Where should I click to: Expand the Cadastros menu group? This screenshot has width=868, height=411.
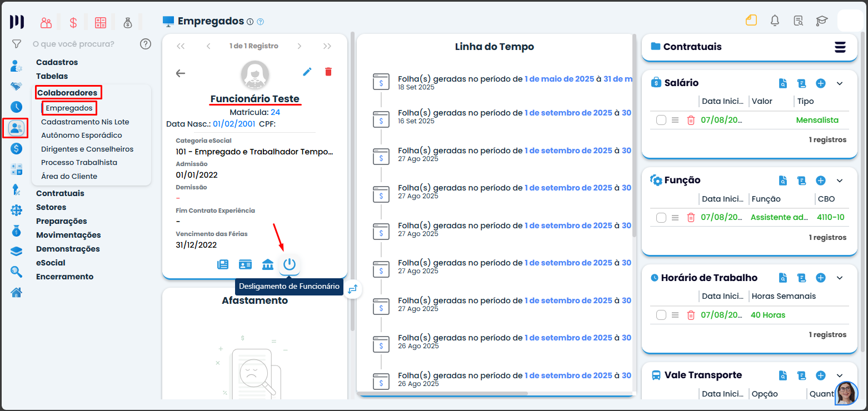tap(57, 62)
